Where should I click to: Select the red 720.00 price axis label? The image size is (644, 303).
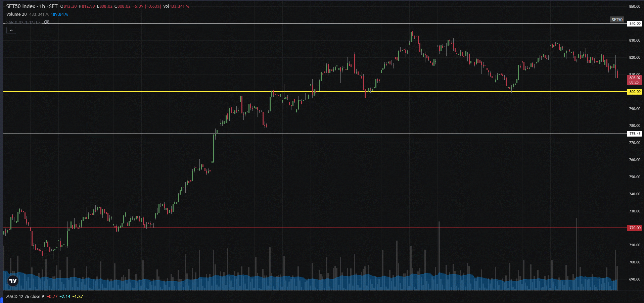(635, 228)
